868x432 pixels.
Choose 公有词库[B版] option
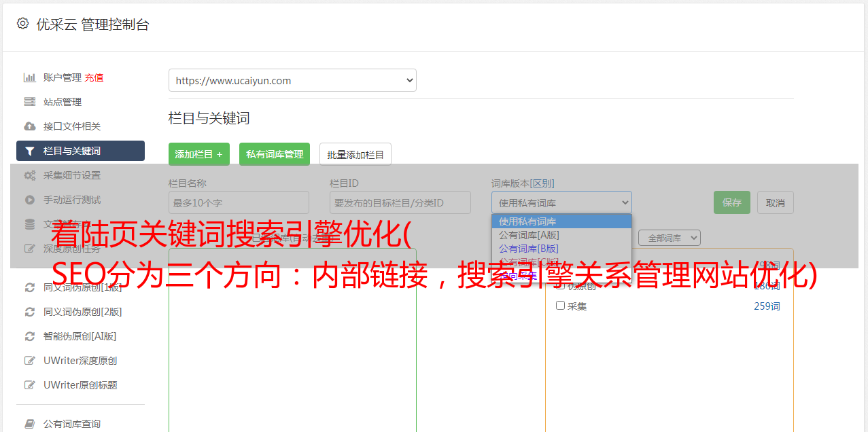(x=561, y=249)
